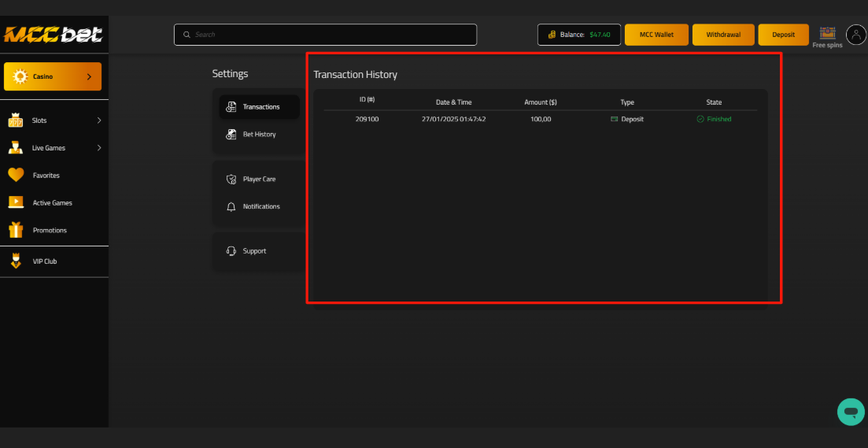Click the Favorites heart icon
This screenshot has height=448, width=868.
click(16, 176)
